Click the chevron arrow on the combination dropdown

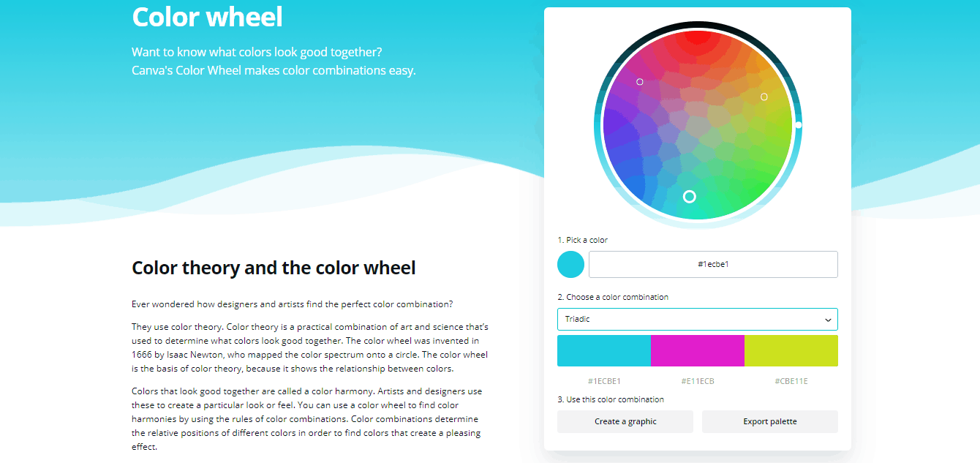[828, 320]
